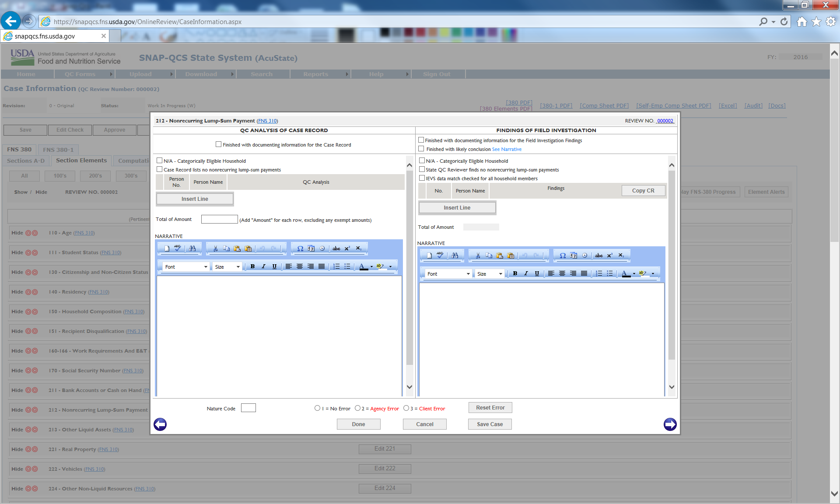The height and width of the screenshot is (504, 840).
Task: Go to next element with the blue right arrow
Action: (670, 424)
